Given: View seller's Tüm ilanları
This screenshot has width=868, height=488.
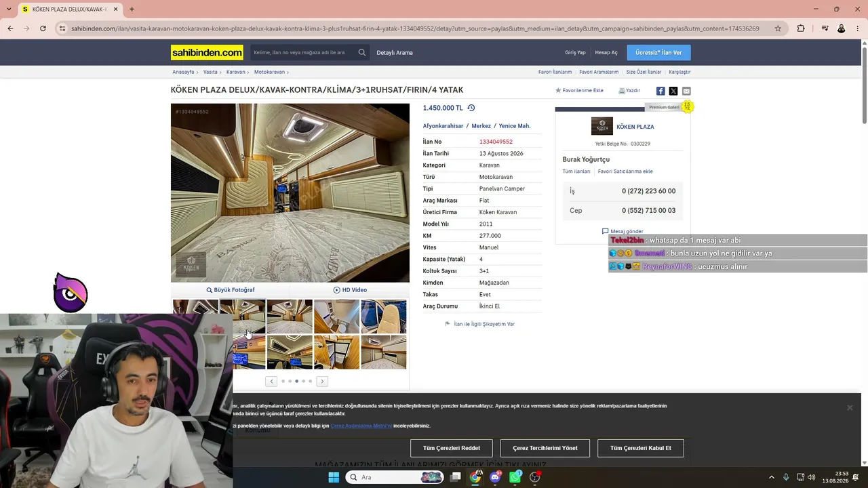Looking at the screenshot, I should coord(576,171).
